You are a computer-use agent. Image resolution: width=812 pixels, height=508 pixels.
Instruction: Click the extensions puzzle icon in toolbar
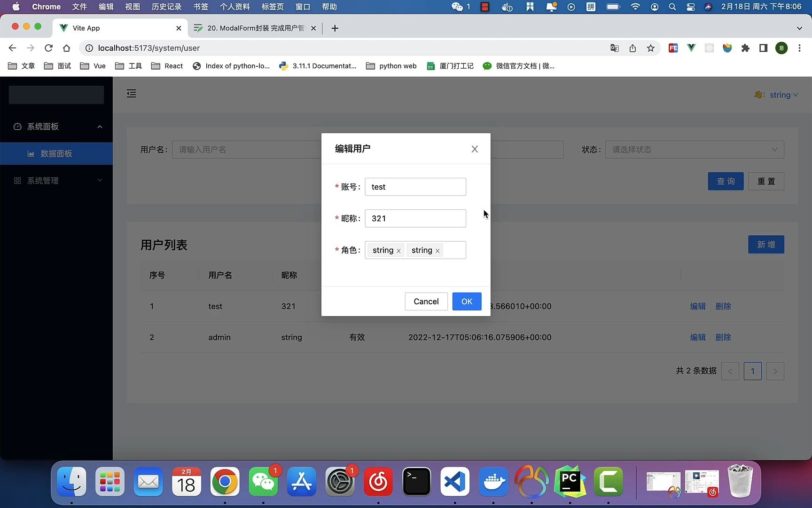745,48
